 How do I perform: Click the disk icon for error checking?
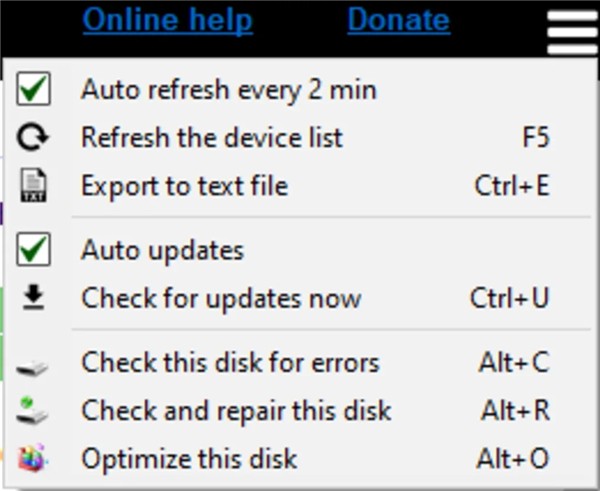click(x=33, y=368)
